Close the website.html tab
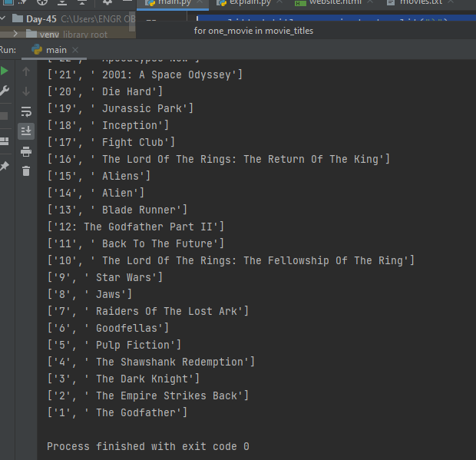Image resolution: width=476 pixels, height=460 pixels. tap(370, 2)
